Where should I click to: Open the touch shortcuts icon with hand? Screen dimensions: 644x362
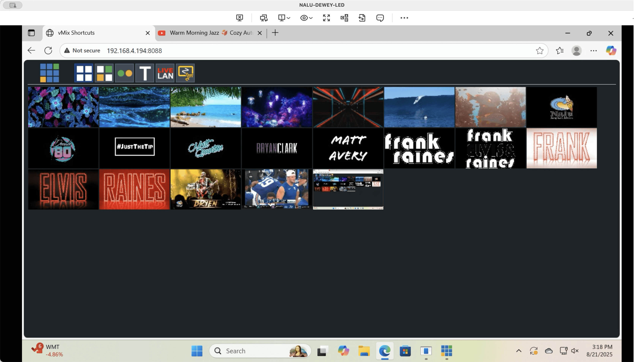point(185,73)
